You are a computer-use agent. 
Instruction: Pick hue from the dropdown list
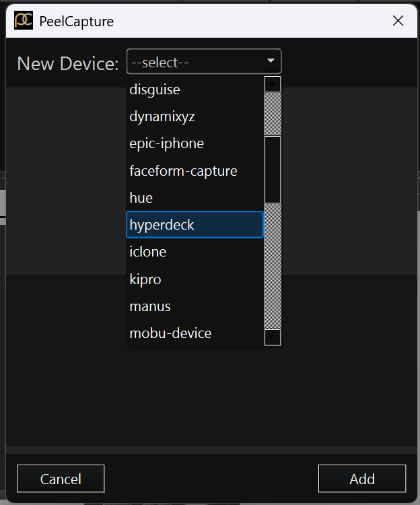click(195, 198)
